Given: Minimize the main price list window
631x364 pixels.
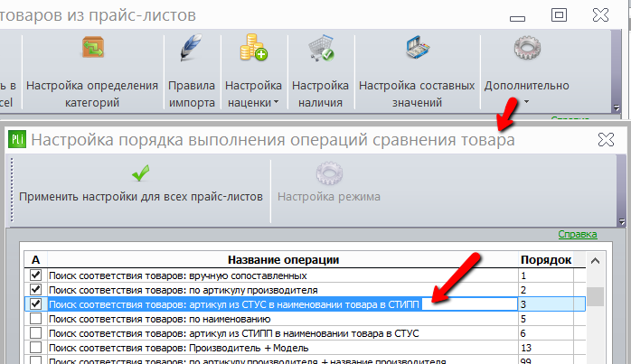Looking at the screenshot, I should click(x=517, y=18).
